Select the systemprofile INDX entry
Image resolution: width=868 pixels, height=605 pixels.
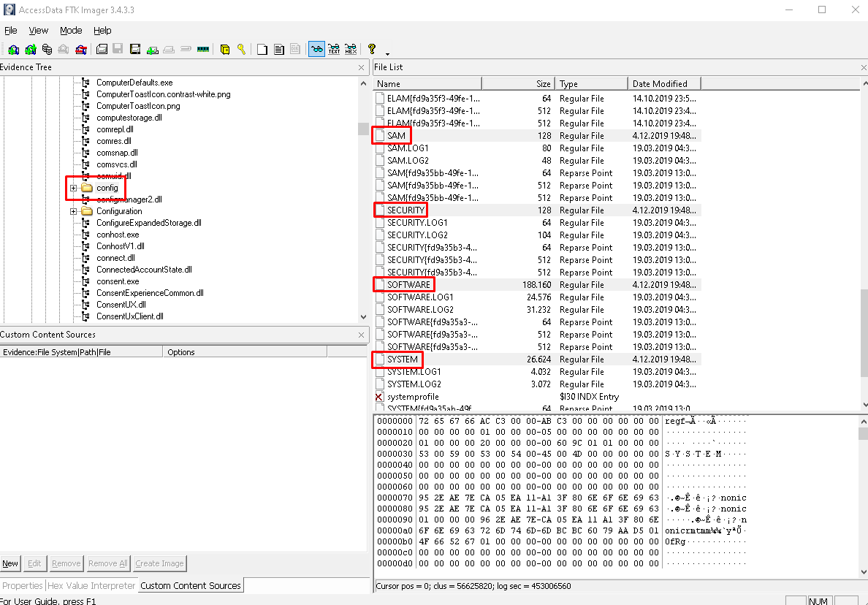click(413, 397)
